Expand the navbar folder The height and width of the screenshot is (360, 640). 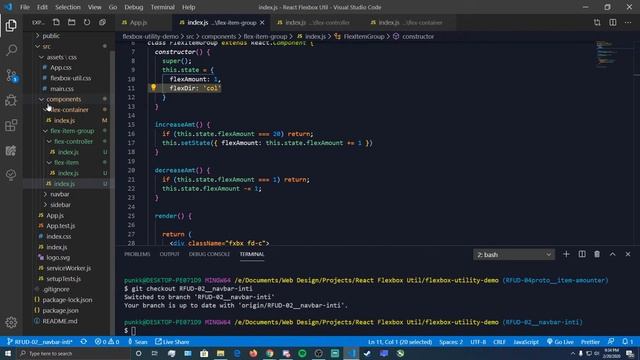click(x=60, y=194)
